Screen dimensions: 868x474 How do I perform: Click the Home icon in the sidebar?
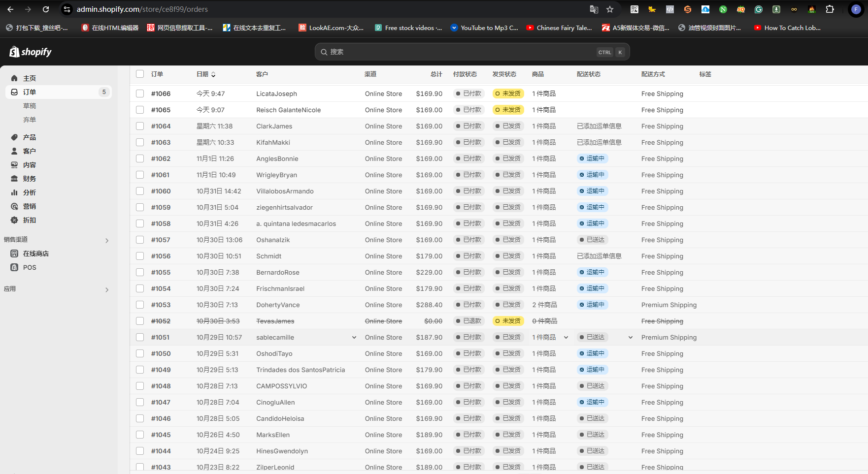click(14, 78)
